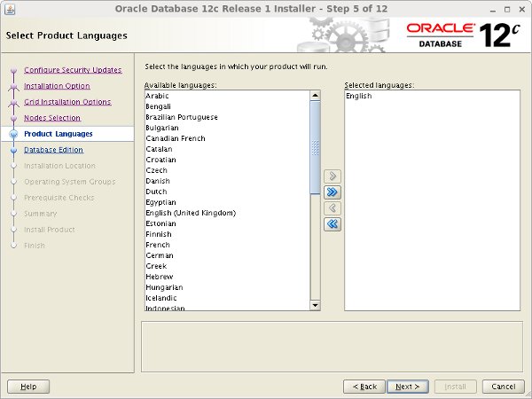Viewport: 532px width, 399px height.
Task: Select Hungarian in Available languages
Action: 227,287
